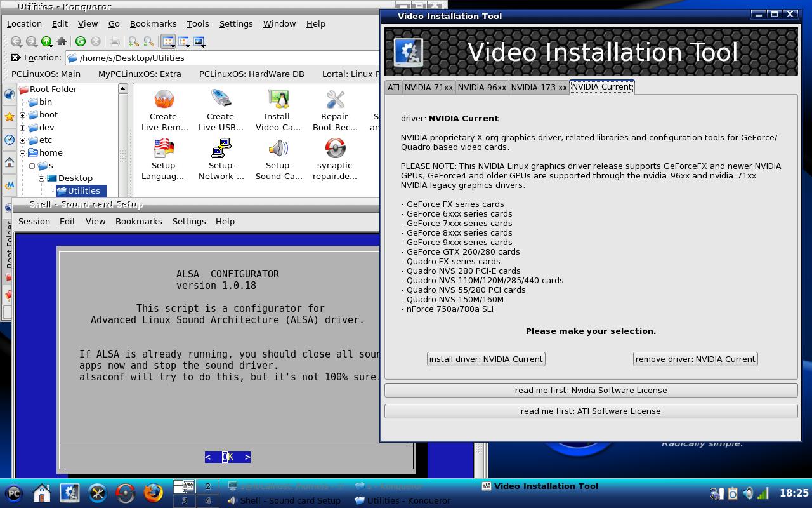Screen dimensions: 812x508
Task: Click the Repair-Boot-Rec... icon
Action: pos(336,109)
